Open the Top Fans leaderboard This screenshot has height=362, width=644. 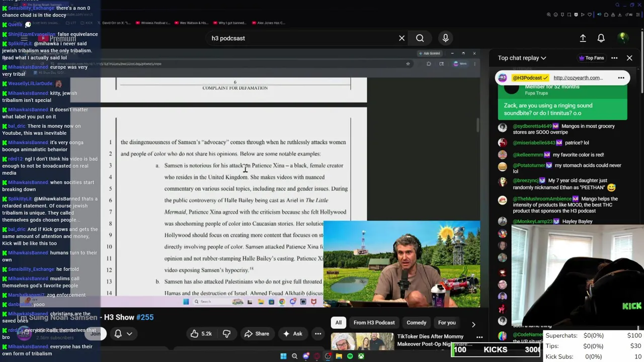[x=591, y=58]
